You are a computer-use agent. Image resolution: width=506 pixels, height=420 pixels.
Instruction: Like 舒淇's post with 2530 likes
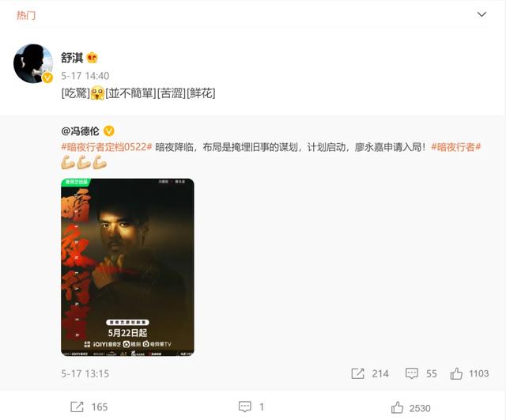[397, 407]
